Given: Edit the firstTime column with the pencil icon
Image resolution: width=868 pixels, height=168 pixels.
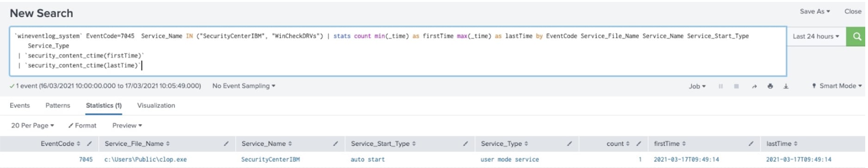Looking at the screenshot, I should pos(751,144).
